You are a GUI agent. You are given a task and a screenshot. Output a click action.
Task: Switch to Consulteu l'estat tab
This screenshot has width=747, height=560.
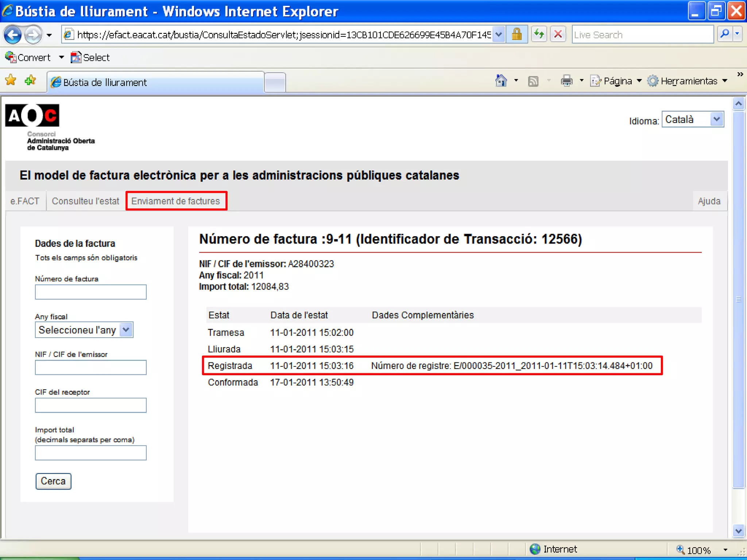point(85,201)
